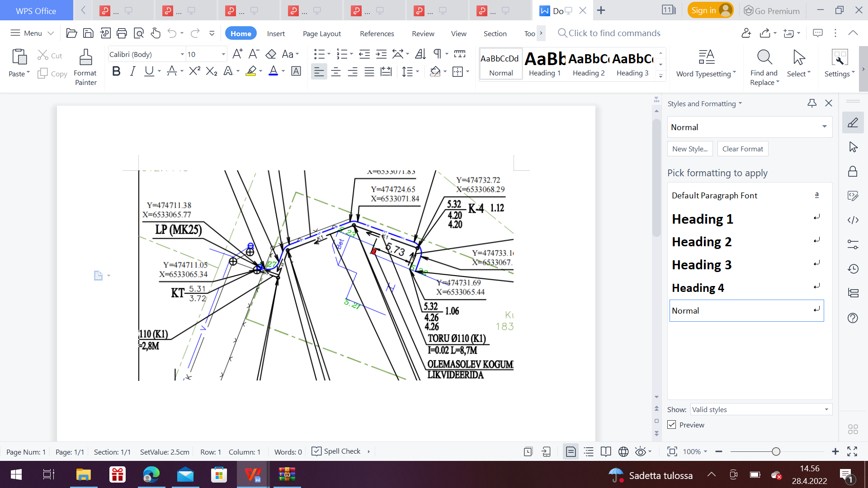Open the font size dropdown
Screen dimensions: 868x488
[x=223, y=54]
